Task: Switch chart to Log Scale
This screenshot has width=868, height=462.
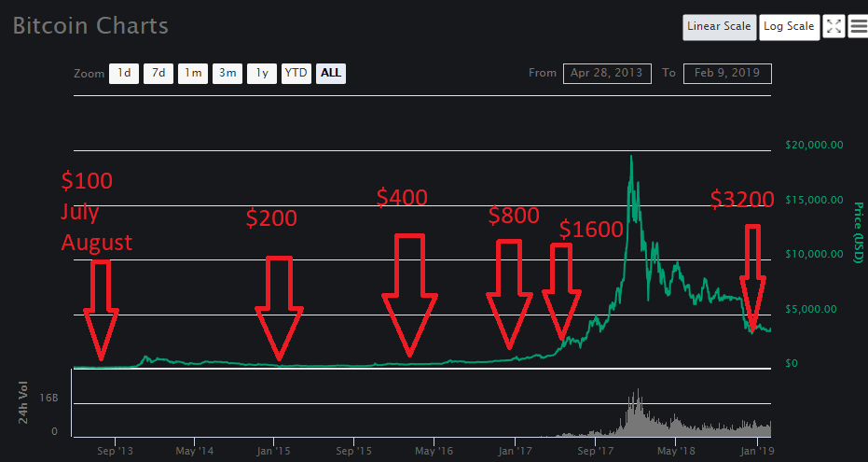Action: tap(789, 26)
